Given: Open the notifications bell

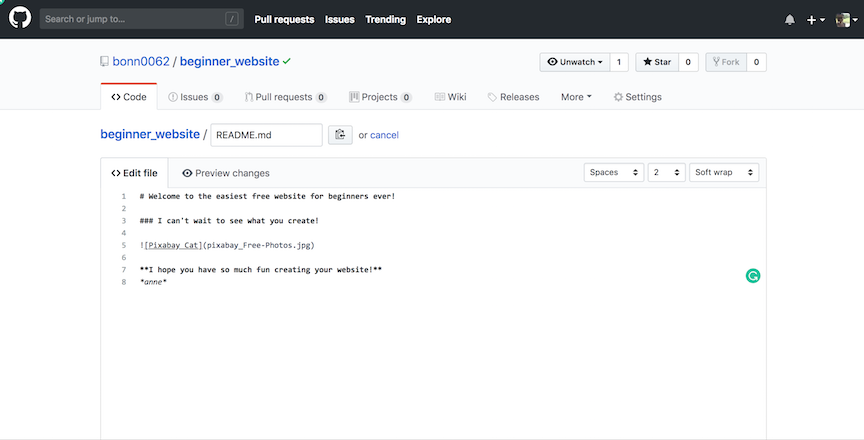Looking at the screenshot, I should [x=790, y=20].
